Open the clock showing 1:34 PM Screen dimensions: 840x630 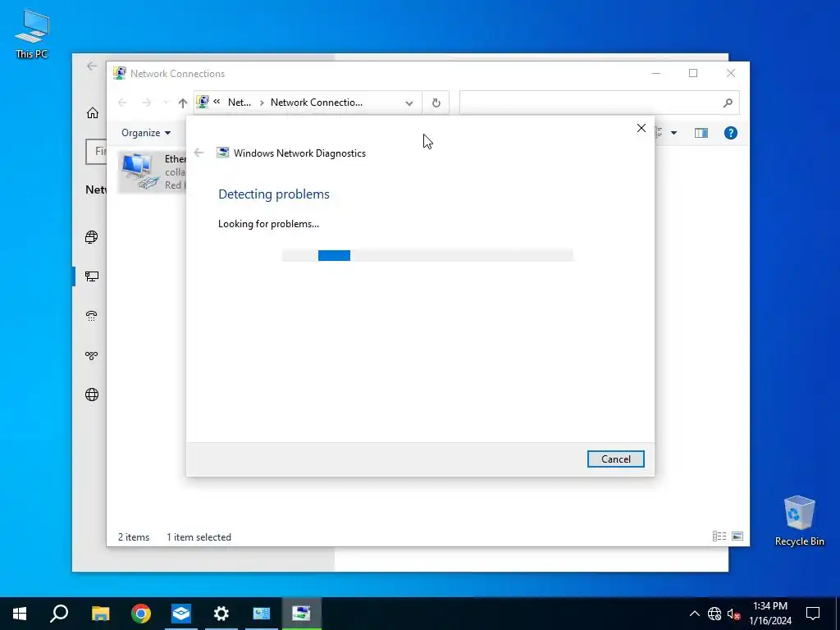pos(770,614)
